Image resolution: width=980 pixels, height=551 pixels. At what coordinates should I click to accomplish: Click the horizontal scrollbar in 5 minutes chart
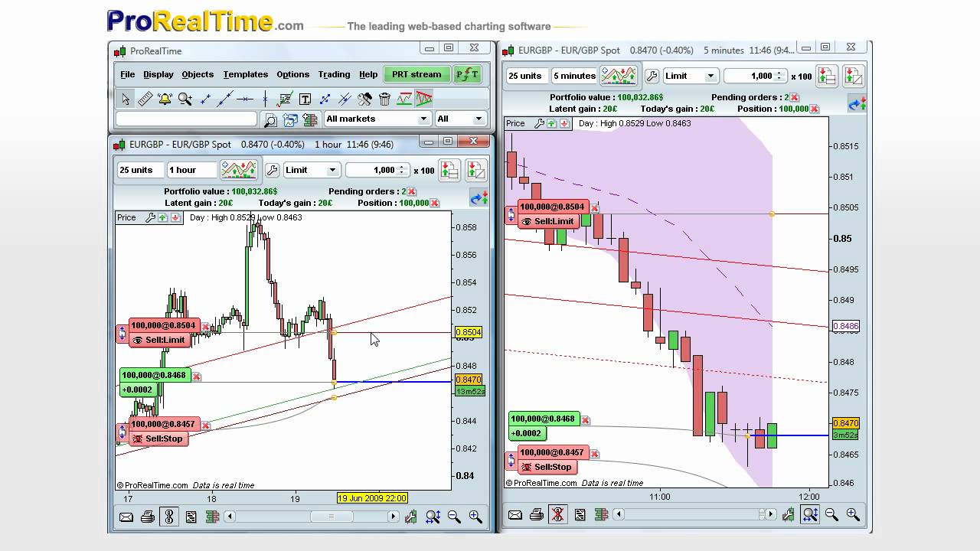tap(694, 515)
